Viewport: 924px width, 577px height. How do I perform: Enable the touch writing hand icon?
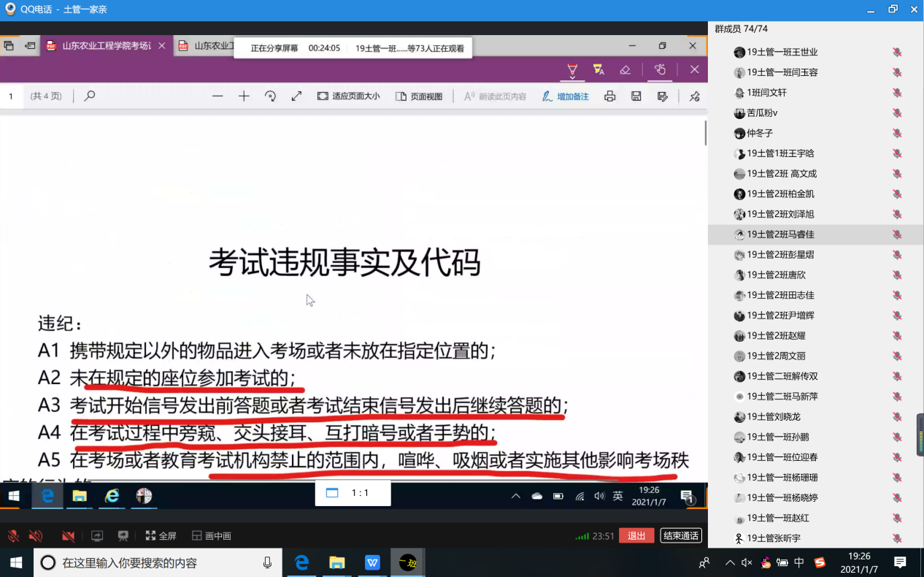pyautogui.click(x=660, y=69)
